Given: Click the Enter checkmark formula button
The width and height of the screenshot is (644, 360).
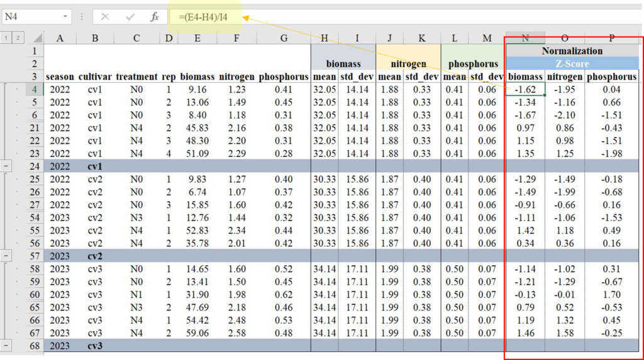Looking at the screenshot, I should (130, 17).
